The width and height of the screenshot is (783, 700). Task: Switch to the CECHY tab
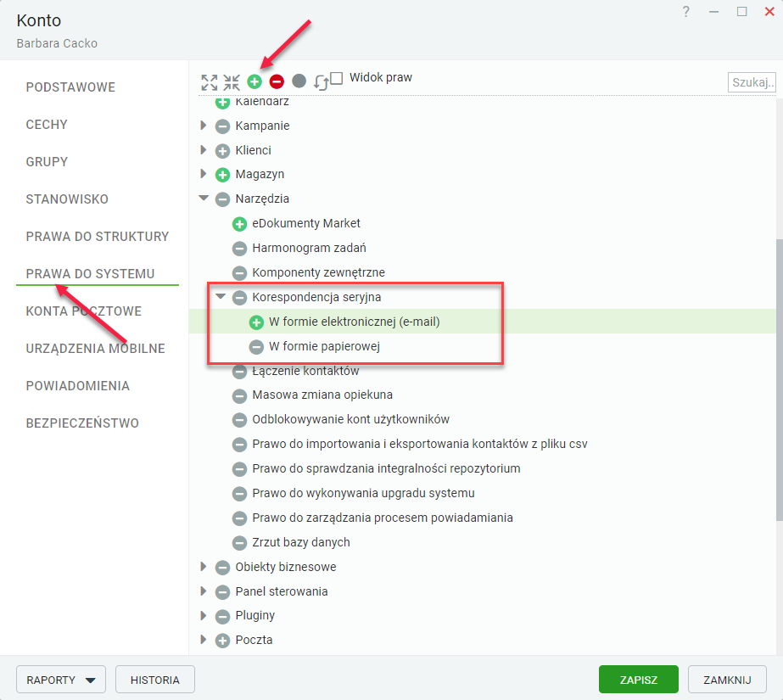tap(47, 125)
